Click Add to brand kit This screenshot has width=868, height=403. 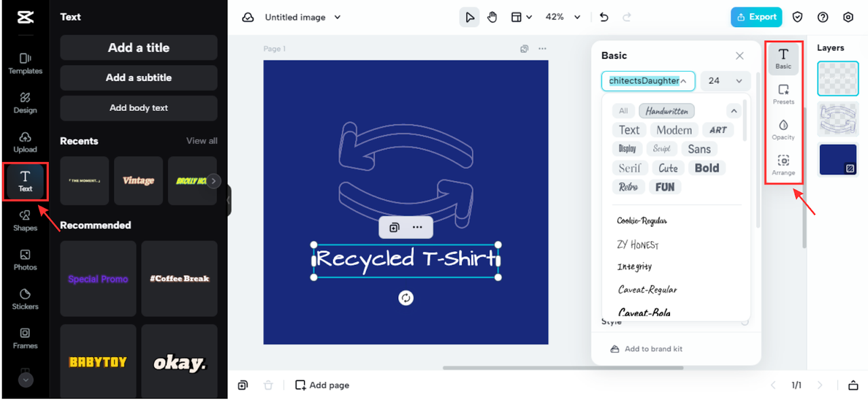tap(646, 349)
